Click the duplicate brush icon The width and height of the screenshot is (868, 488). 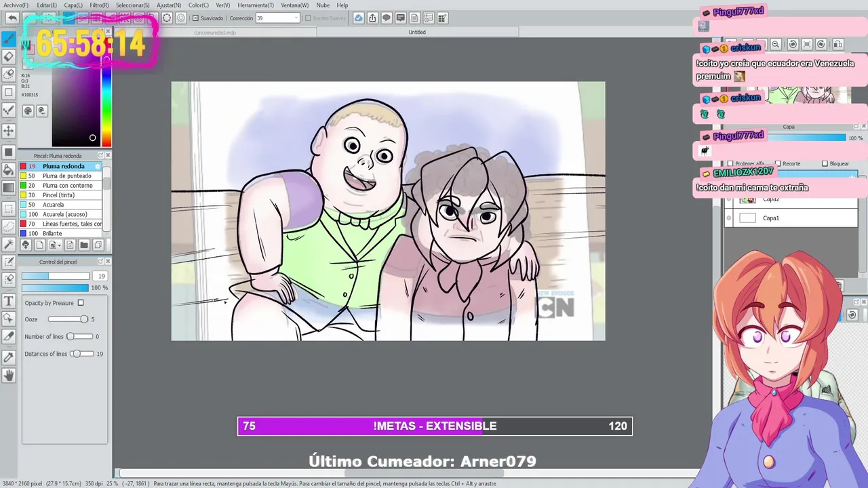[98, 245]
